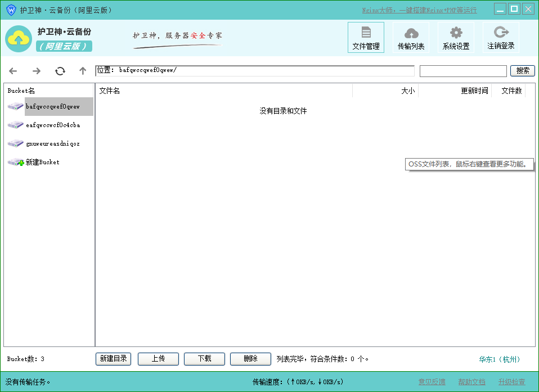
Task: Open the Nginx大师 promo link in title bar
Action: click(x=419, y=10)
